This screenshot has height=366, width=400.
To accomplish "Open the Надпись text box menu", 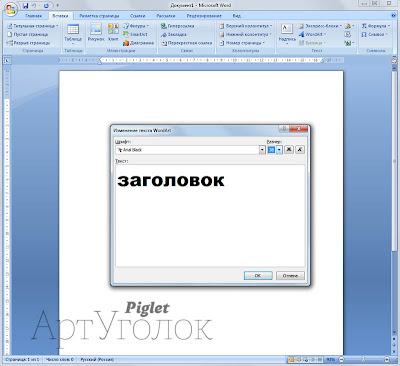I will 287,33.
